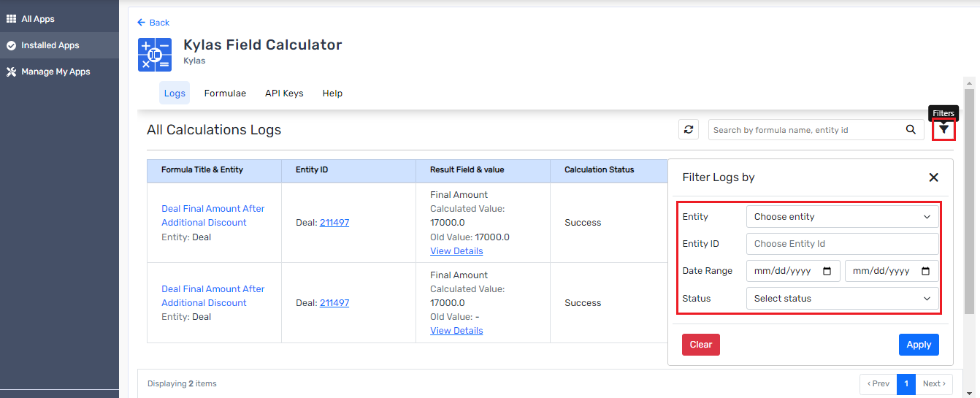980x398 pixels.
Task: Click the search magnifier icon
Action: (911, 130)
